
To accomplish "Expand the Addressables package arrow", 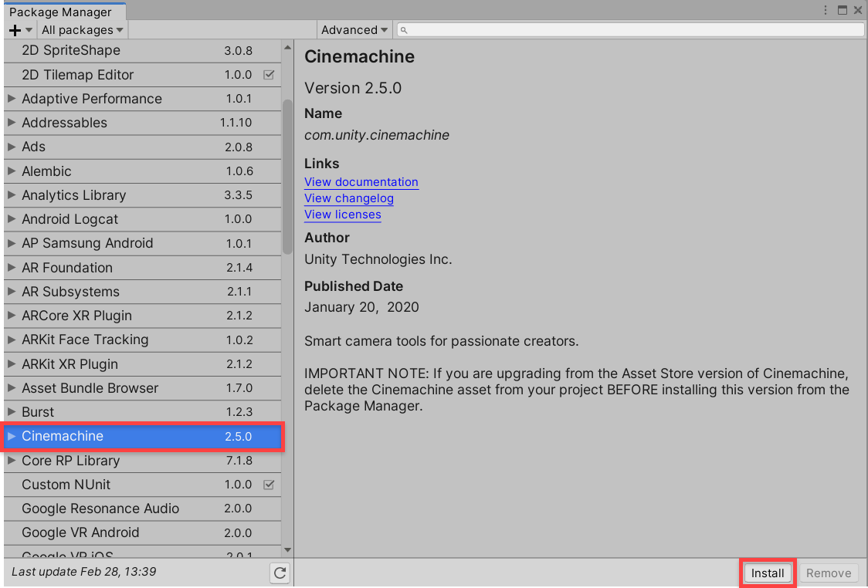I will [x=12, y=123].
